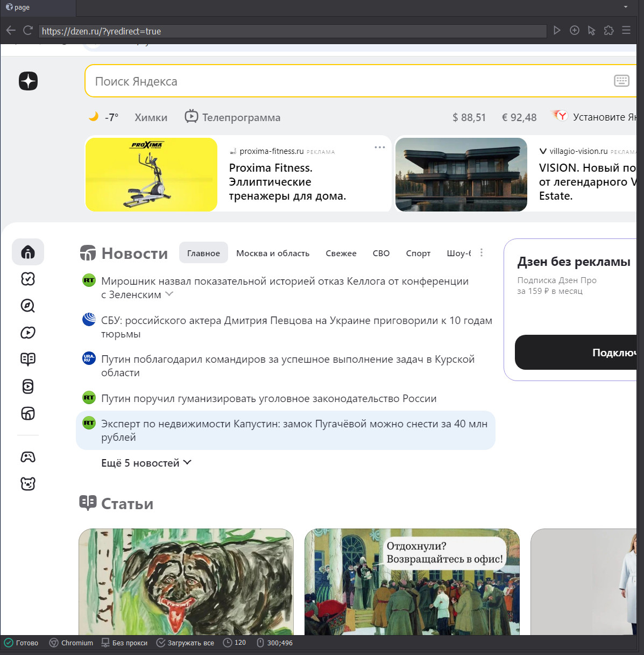Screen dimensions: 644x655
Task: Click the browser back arrow
Action: 11,31
